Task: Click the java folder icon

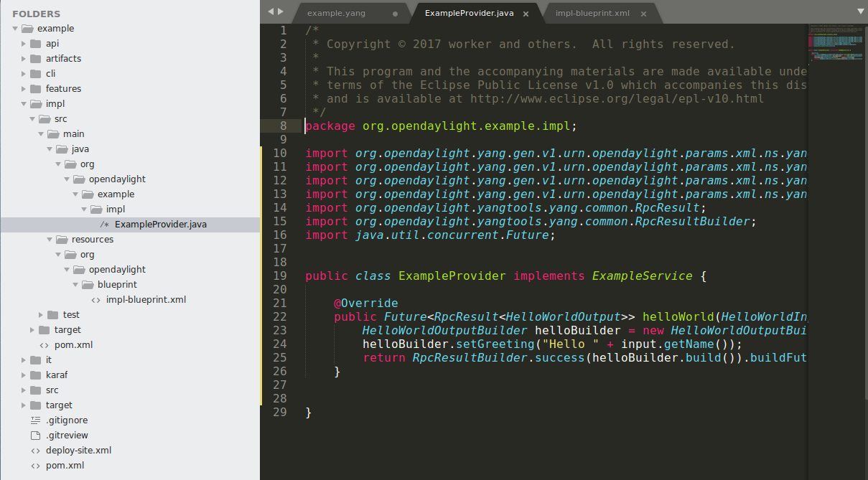Action: tap(62, 149)
